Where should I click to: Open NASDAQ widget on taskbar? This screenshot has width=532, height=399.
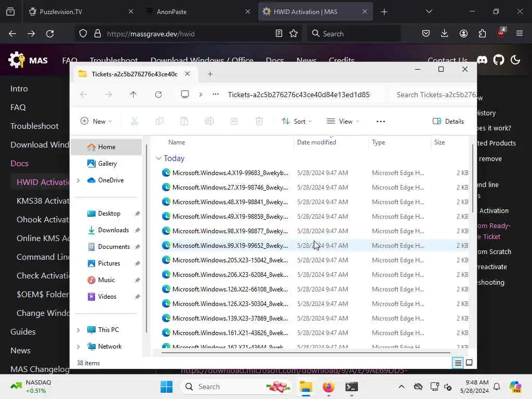31,387
